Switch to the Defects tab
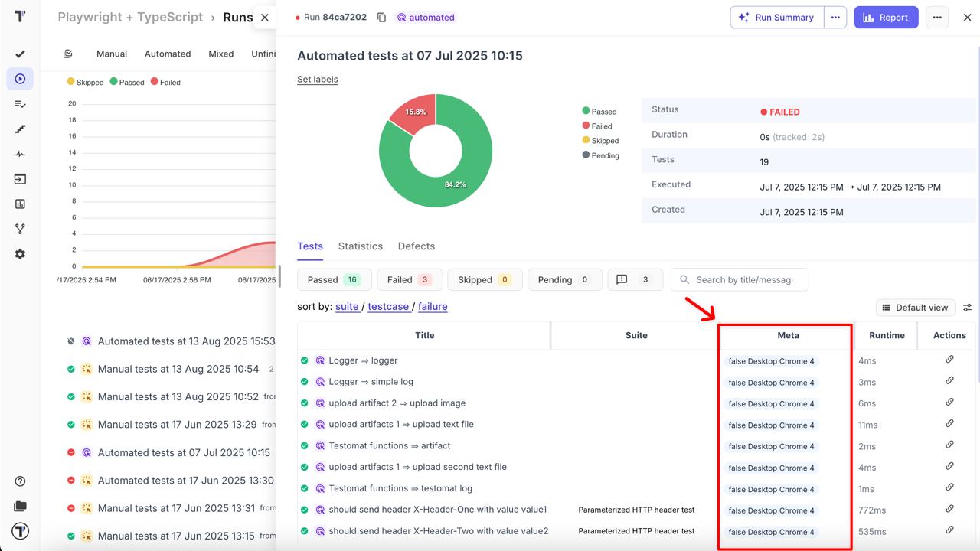 416,246
